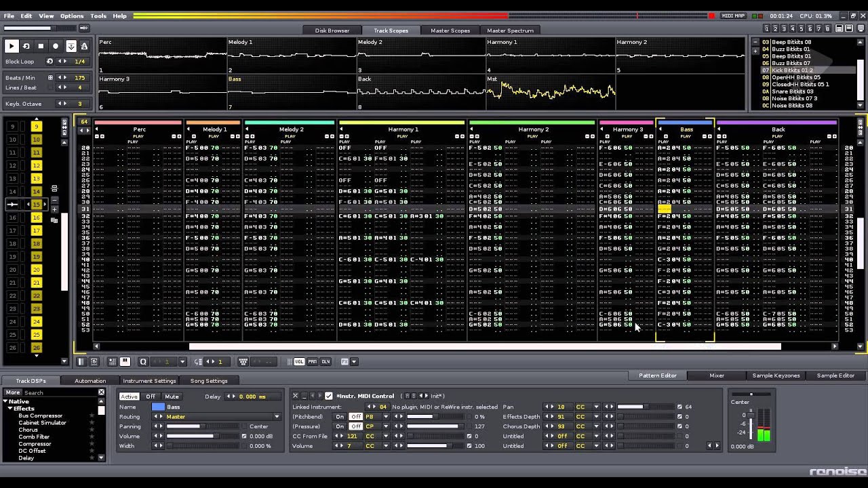Toggle the VOL column button

pos(299,362)
